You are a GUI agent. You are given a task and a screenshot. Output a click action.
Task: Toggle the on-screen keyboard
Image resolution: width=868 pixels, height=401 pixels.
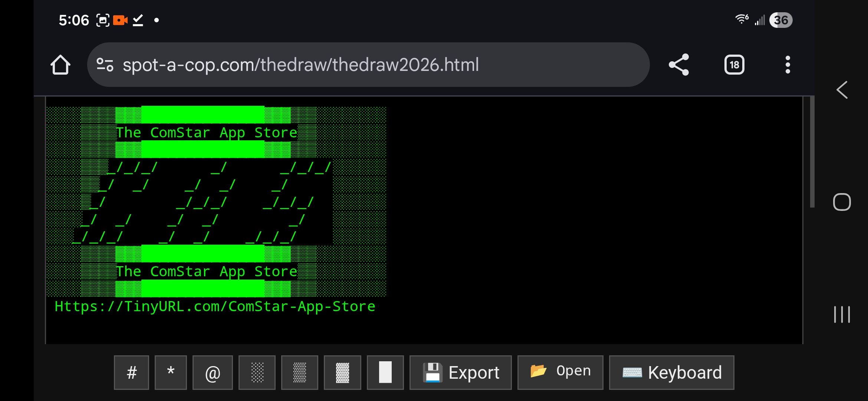(x=671, y=372)
